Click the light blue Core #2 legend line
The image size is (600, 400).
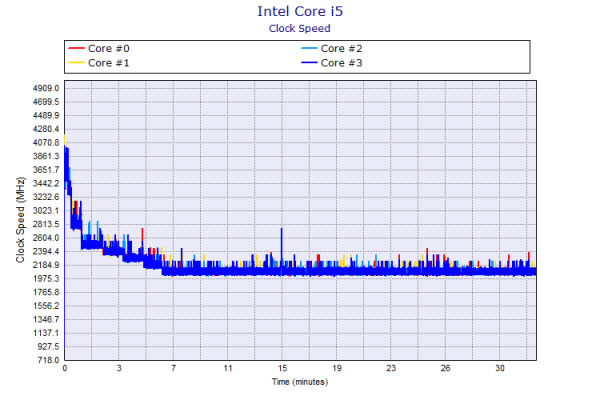pos(309,48)
